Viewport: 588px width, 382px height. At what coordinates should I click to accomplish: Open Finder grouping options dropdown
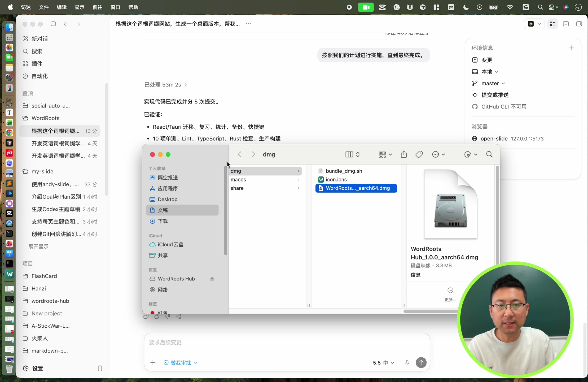385,154
